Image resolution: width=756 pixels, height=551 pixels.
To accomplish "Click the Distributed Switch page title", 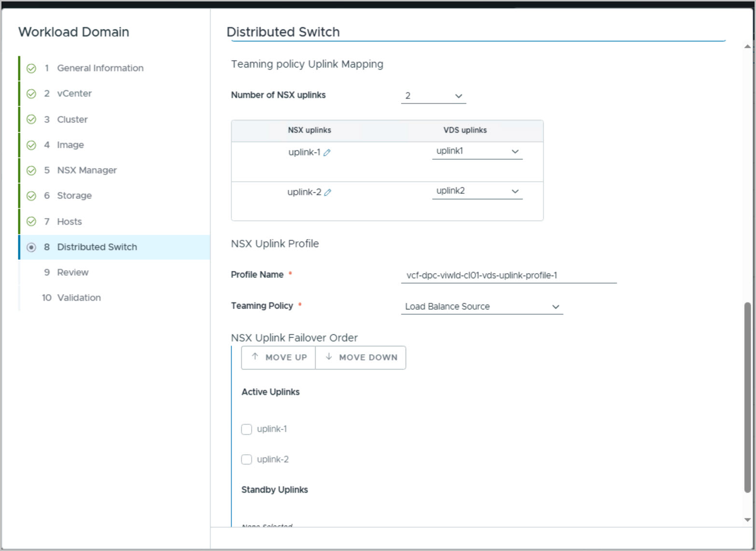I will pyautogui.click(x=283, y=32).
